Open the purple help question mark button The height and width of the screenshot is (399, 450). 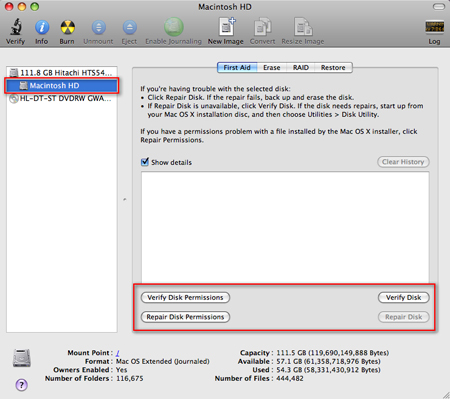pyautogui.click(x=21, y=385)
